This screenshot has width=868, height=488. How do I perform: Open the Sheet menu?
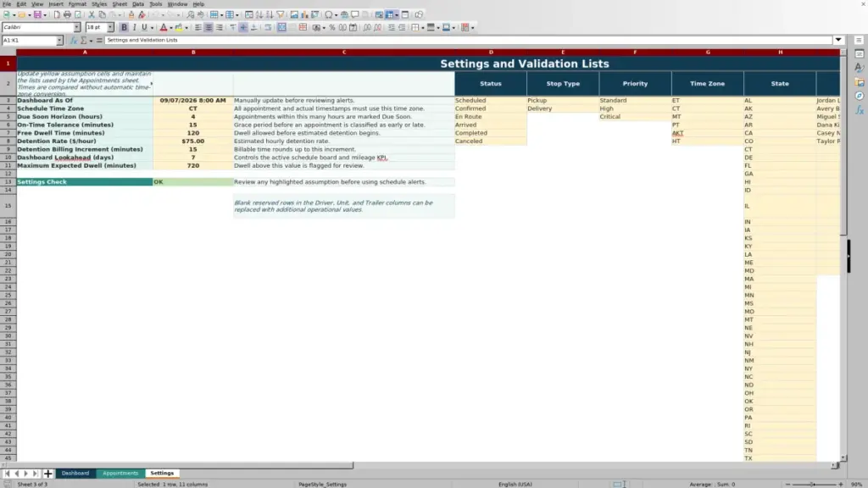[x=120, y=4]
